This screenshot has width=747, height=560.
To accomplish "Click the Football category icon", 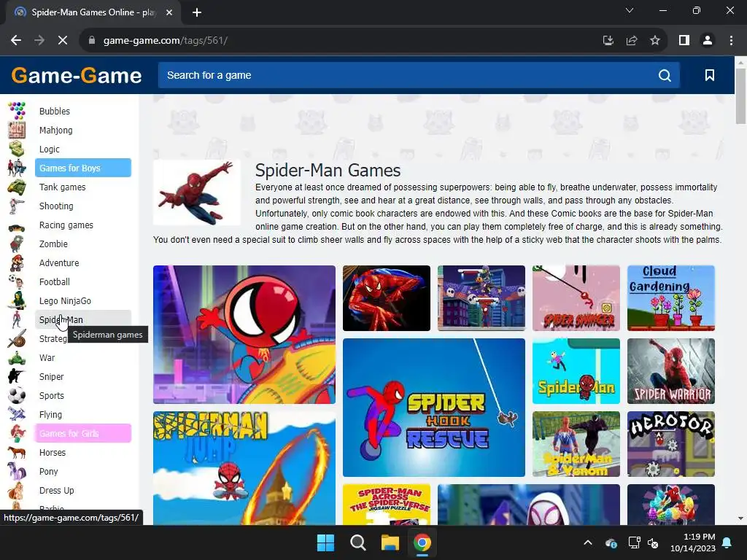I will click(18, 282).
